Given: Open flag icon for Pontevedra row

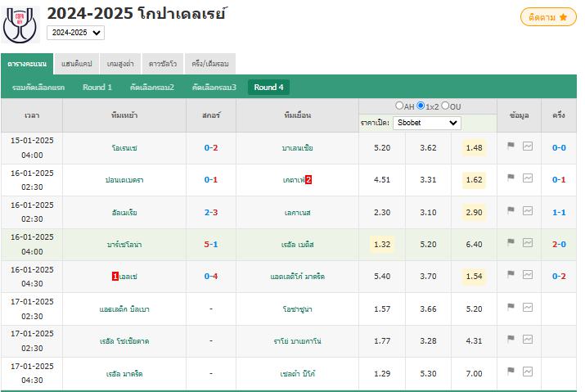Looking at the screenshot, I should (x=511, y=178).
